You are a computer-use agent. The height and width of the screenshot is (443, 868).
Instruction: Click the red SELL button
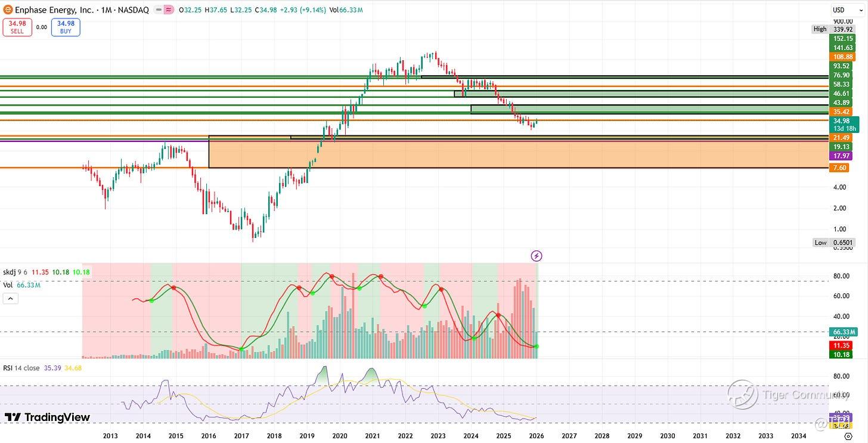[17, 27]
